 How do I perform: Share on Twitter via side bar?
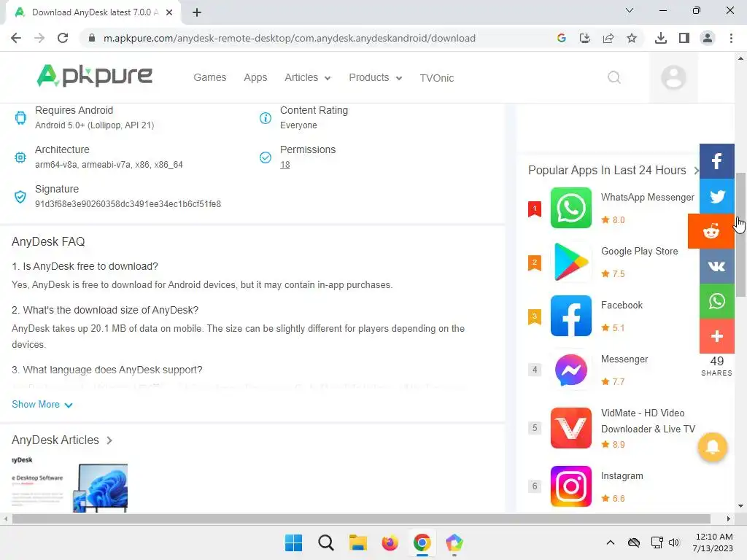coord(716,196)
